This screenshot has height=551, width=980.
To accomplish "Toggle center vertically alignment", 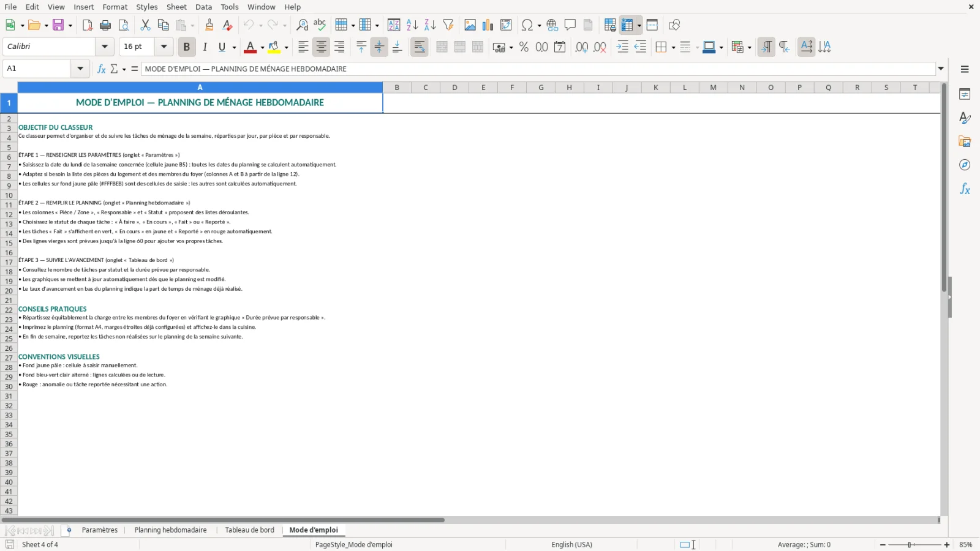I will 379,47.
